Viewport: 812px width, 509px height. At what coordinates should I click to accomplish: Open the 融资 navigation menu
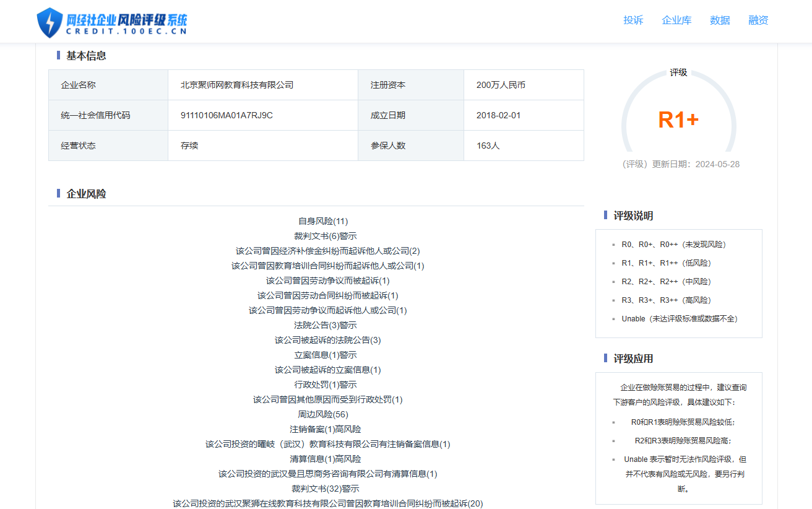(x=758, y=20)
